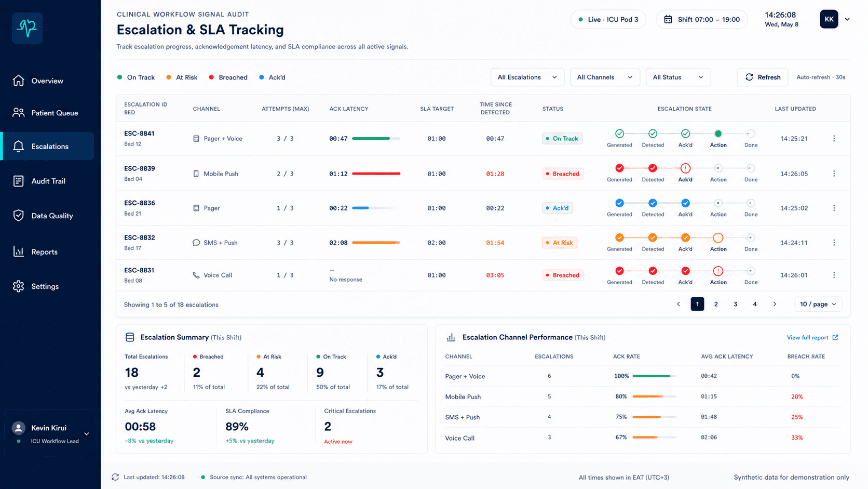Viewport: 868px width, 489px height.
Task: Go to previous page arrow
Action: [678, 304]
